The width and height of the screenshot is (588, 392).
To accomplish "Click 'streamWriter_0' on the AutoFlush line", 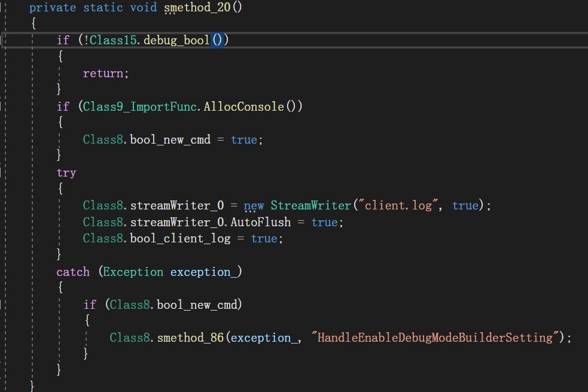I will click(177, 222).
